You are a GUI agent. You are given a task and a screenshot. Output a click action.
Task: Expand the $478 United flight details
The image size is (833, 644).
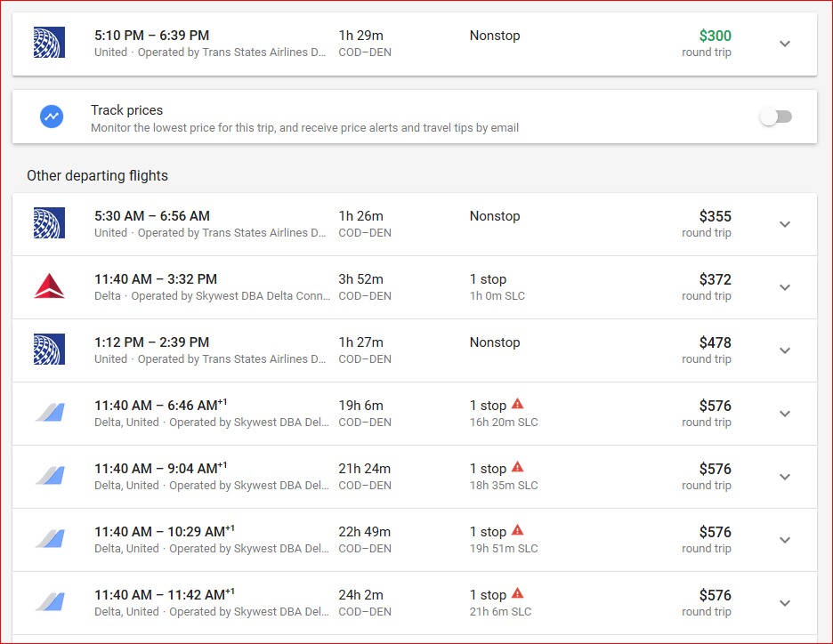click(784, 350)
